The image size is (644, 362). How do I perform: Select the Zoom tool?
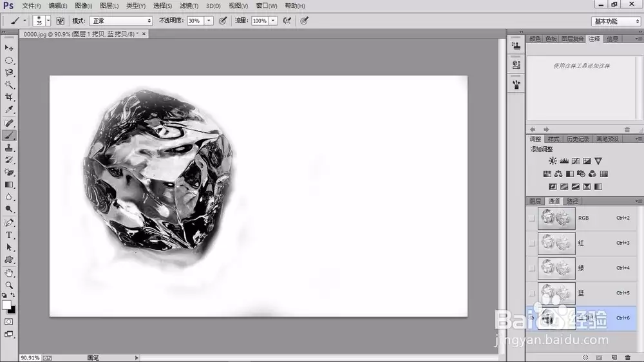tap(8, 285)
